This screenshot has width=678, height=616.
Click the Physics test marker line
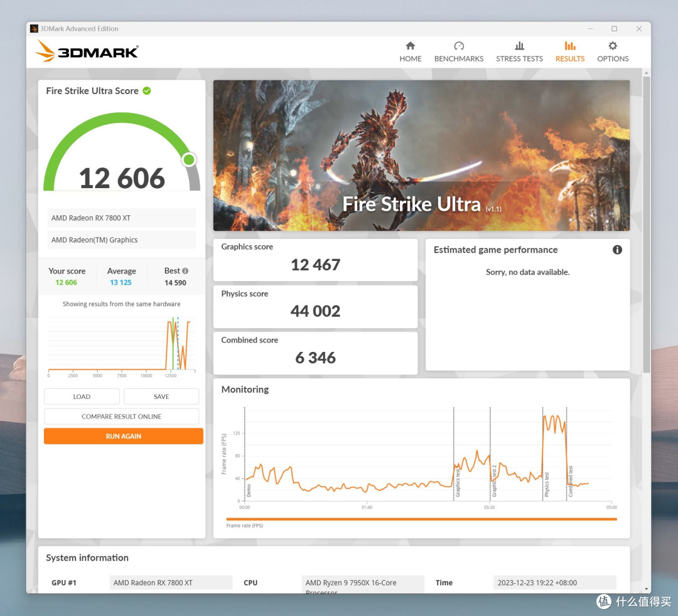click(x=542, y=454)
